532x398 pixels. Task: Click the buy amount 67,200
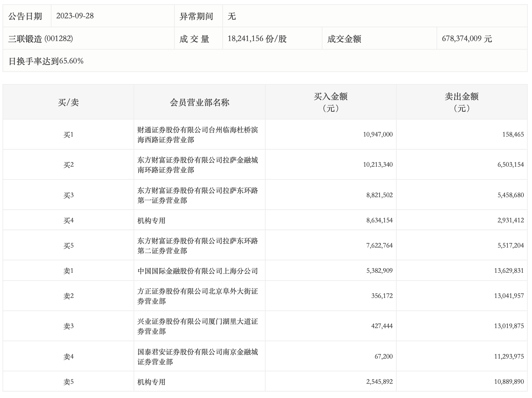coord(384,356)
